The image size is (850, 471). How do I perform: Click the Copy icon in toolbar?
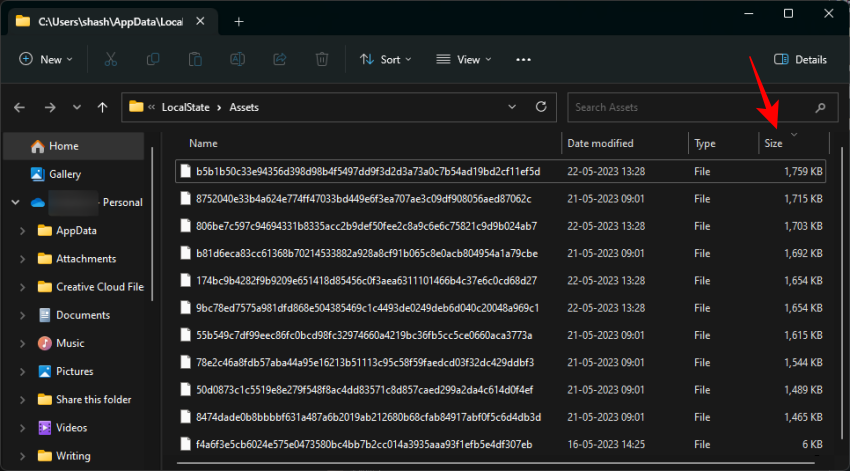pos(153,60)
